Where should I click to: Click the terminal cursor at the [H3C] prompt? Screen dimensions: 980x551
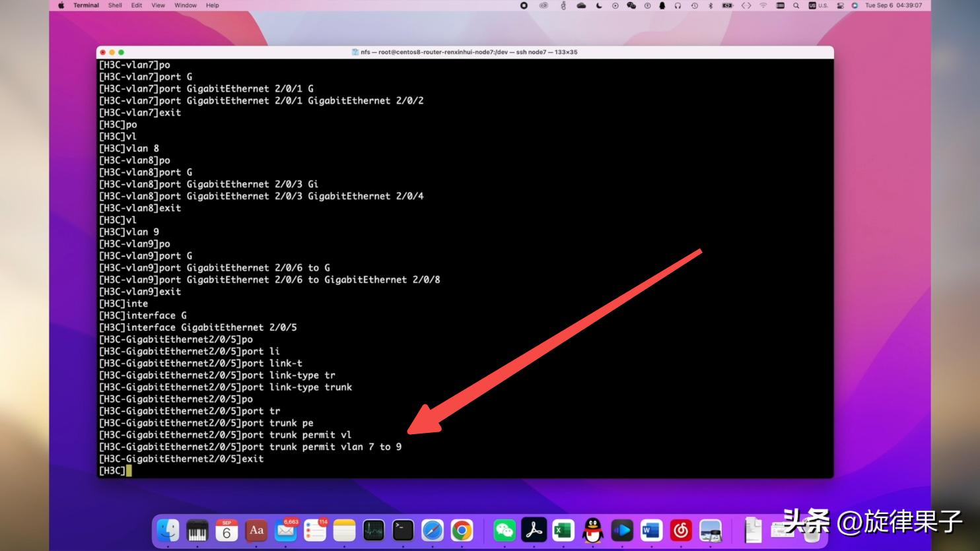129,470
